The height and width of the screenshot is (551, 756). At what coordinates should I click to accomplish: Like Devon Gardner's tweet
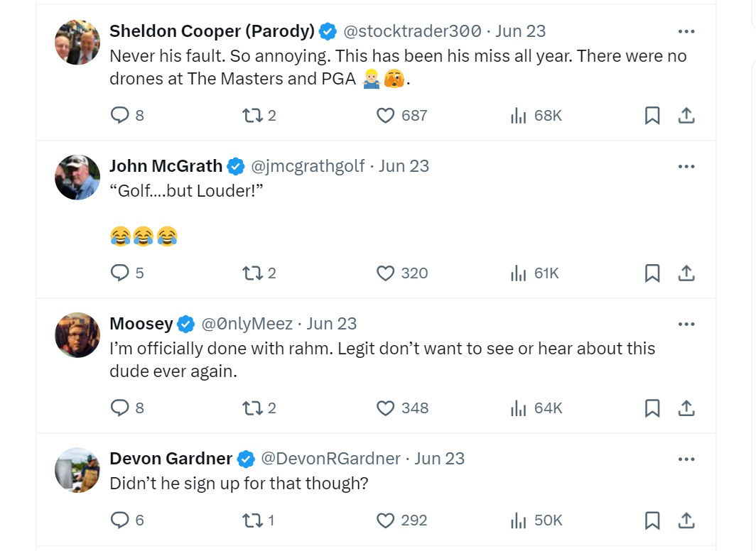385,520
